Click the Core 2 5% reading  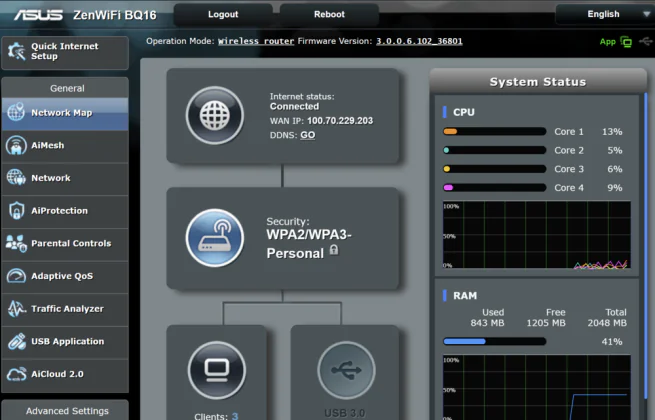(x=615, y=150)
